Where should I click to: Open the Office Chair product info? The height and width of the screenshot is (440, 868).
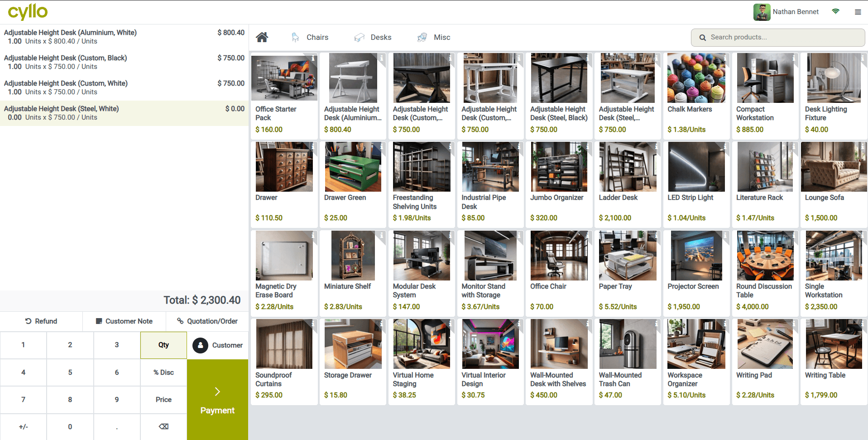587,236
